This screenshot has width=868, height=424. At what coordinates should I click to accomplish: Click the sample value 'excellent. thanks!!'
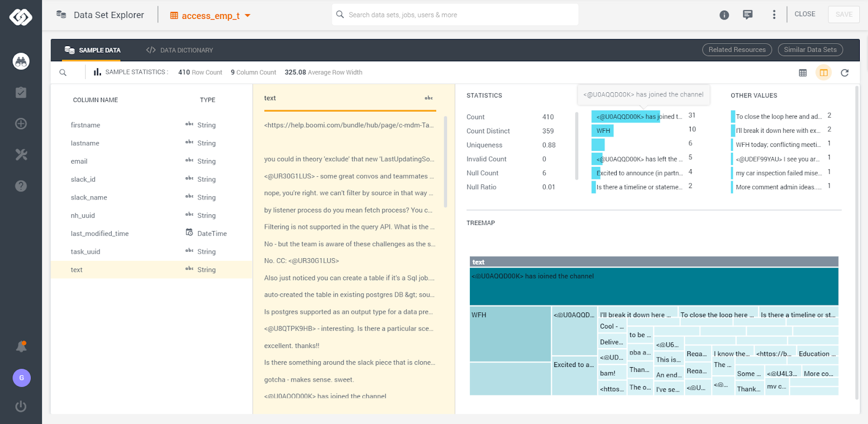[x=292, y=345]
